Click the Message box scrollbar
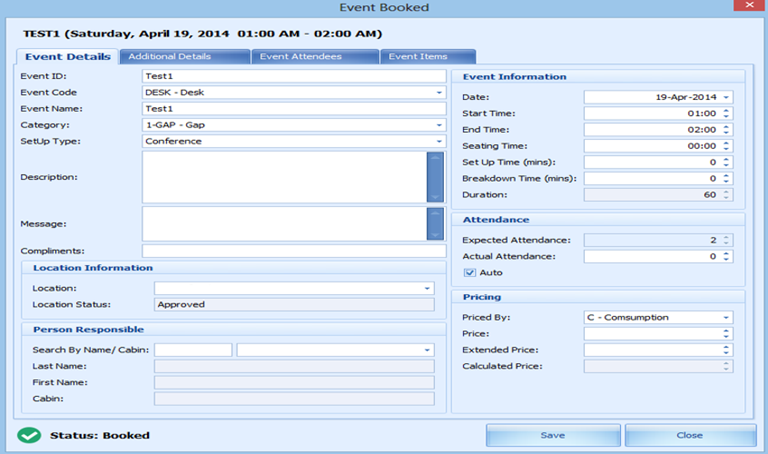This screenshot has height=454, width=768. click(x=435, y=223)
